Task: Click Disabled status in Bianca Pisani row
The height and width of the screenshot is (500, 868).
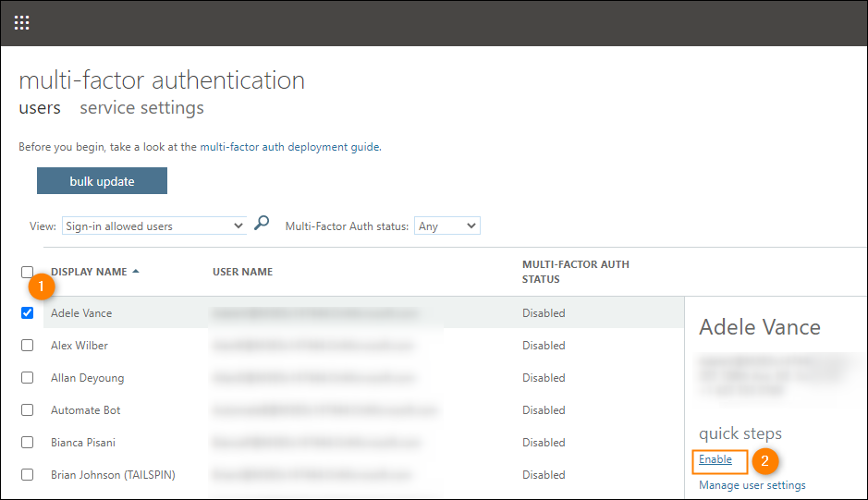Action: tap(544, 443)
